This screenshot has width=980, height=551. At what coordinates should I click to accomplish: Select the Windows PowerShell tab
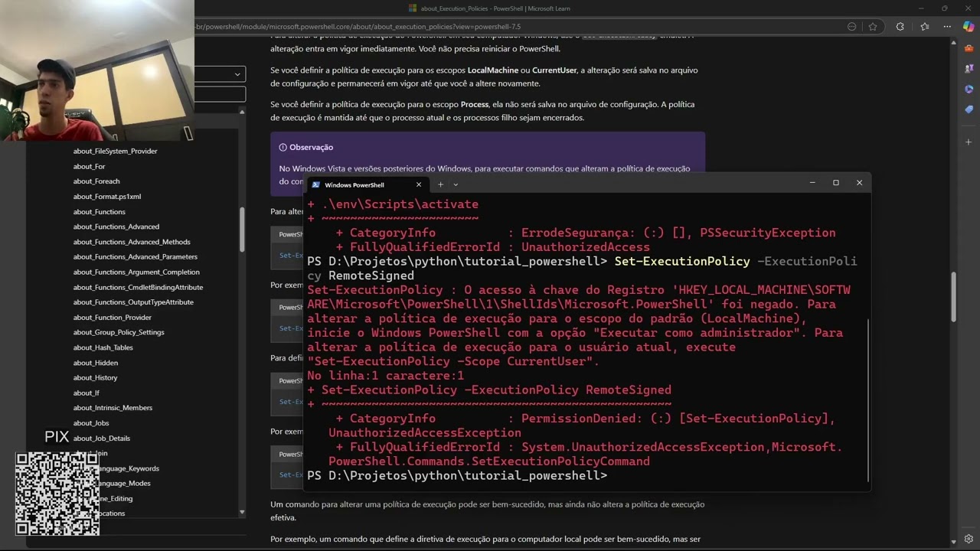[367, 184]
